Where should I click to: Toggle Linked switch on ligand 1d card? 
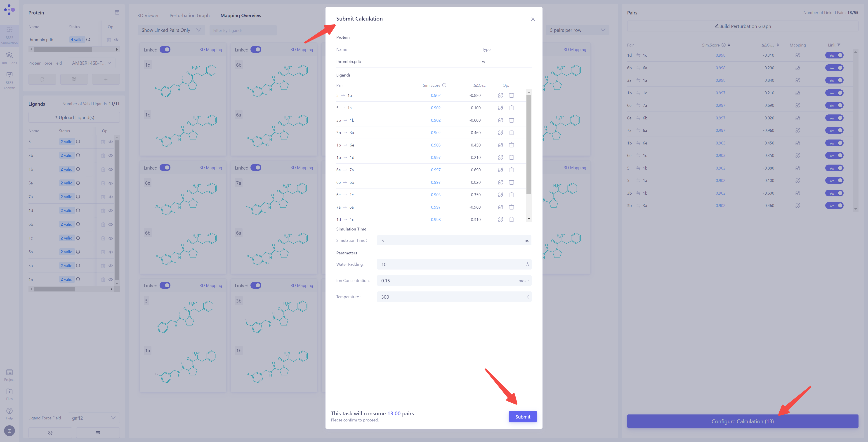(165, 49)
